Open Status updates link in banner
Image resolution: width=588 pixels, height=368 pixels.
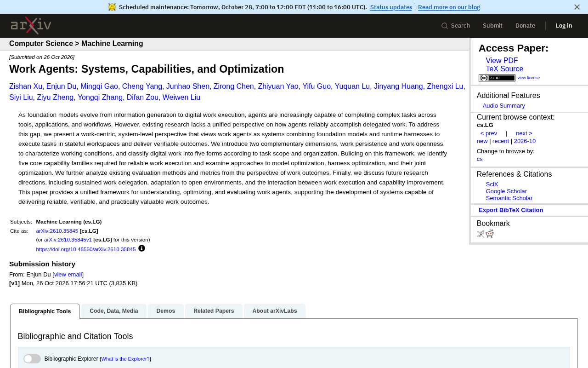(x=391, y=7)
